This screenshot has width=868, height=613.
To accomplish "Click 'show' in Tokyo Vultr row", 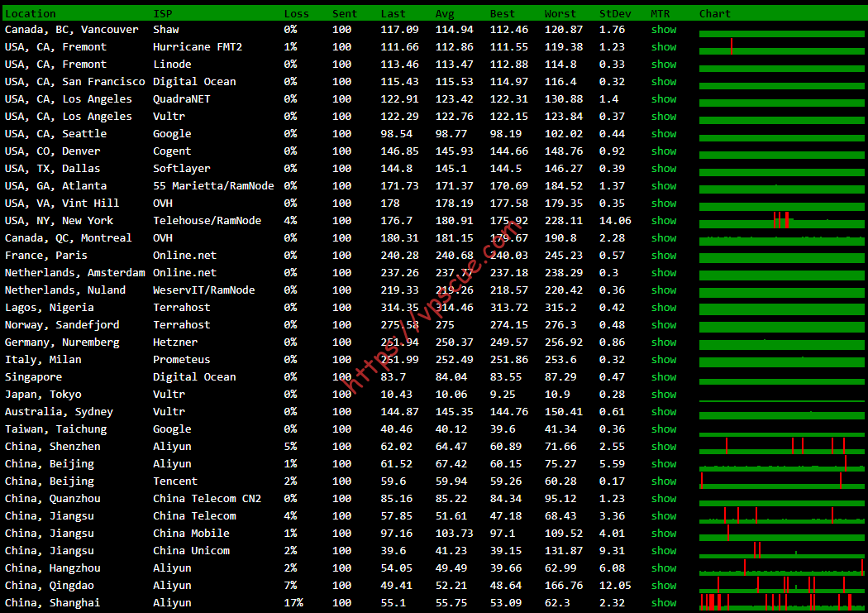I will click(x=664, y=395).
